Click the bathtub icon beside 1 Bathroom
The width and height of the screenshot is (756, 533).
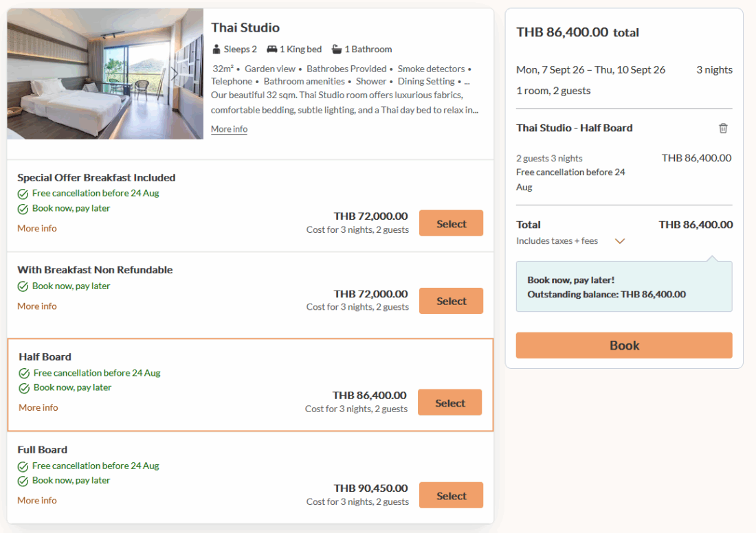337,49
